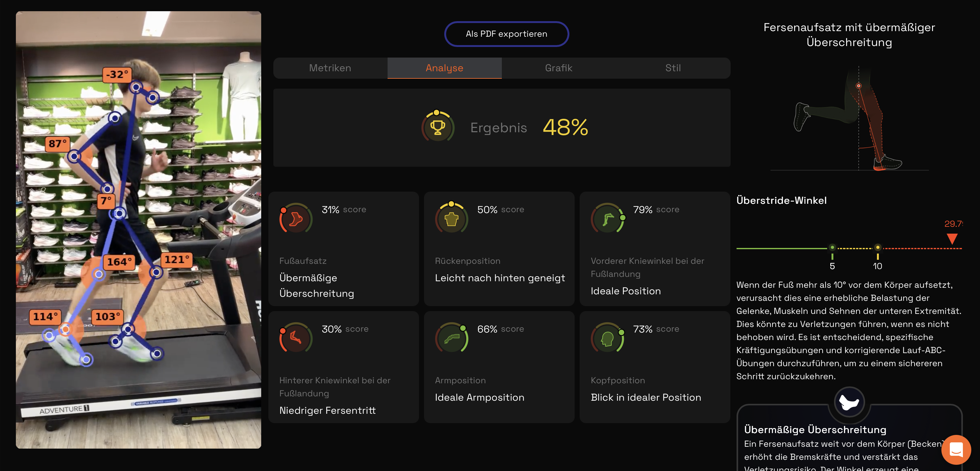Click the Fußaufsatz foot strike gauge icon
The height and width of the screenshot is (471, 980).
point(296,219)
